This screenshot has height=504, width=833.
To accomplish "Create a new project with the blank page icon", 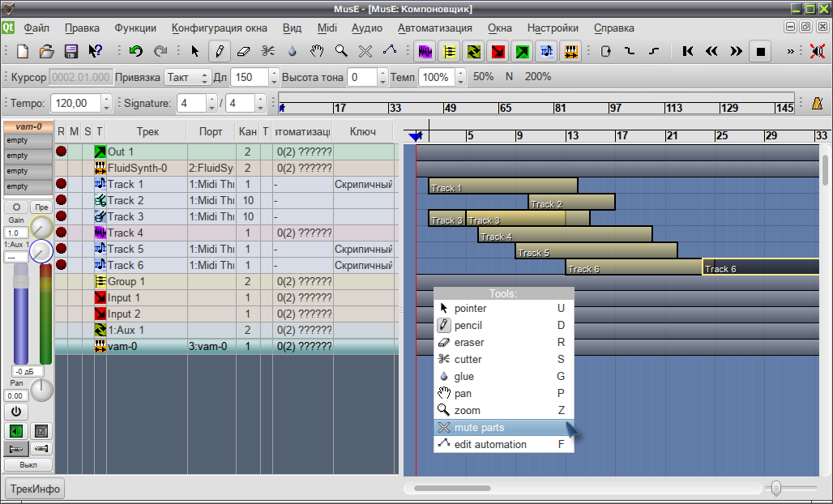I will tap(23, 52).
